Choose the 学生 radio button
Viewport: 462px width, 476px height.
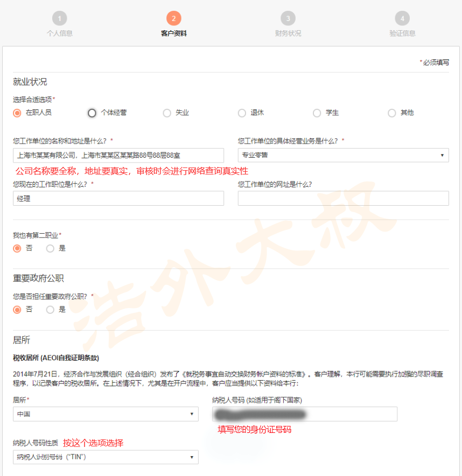click(x=317, y=113)
